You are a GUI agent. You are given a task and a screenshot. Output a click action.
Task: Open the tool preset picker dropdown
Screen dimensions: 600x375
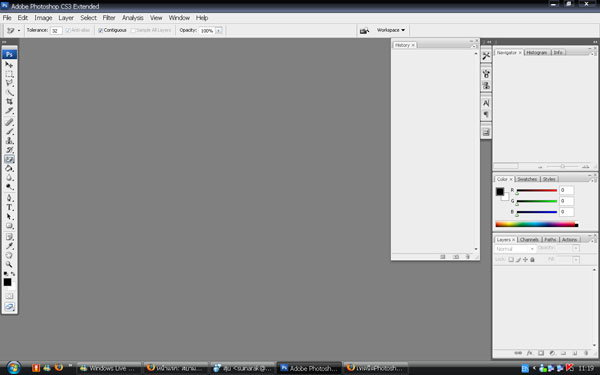(19, 30)
